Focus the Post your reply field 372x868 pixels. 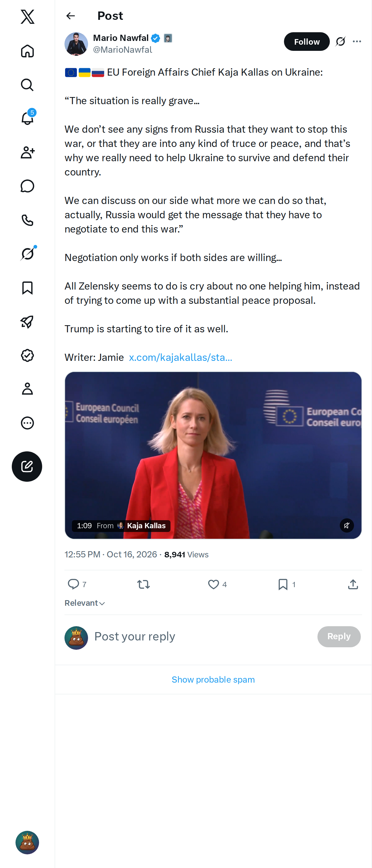202,636
